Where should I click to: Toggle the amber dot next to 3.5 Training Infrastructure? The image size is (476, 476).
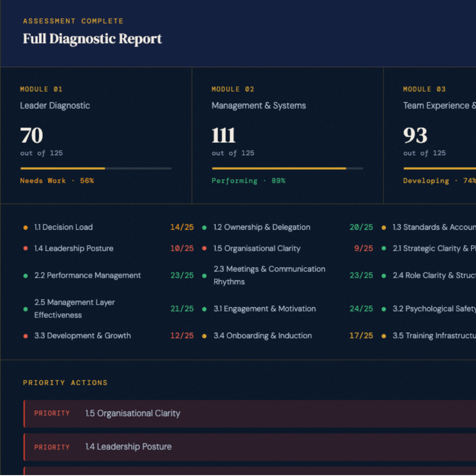pyautogui.click(x=384, y=336)
